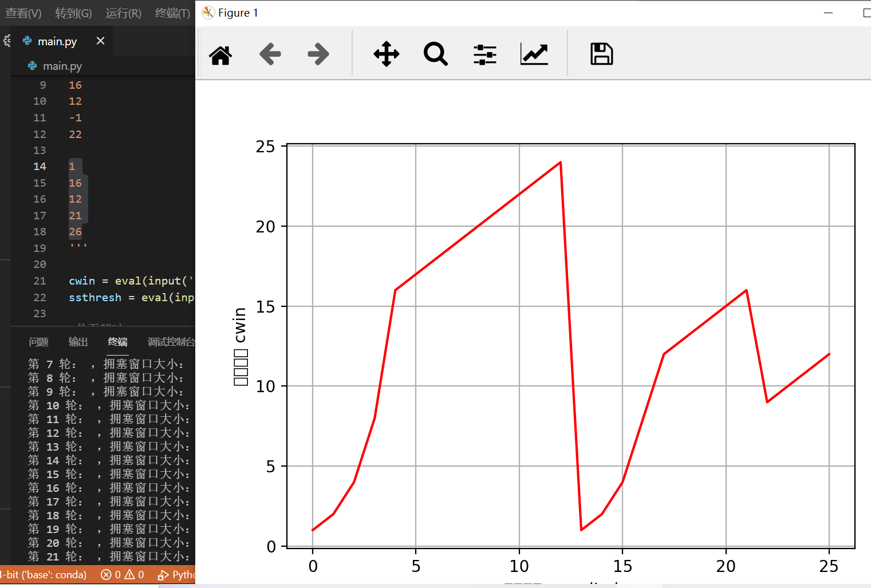Close the main.py editor tab
Screen dimensions: 871x588
point(101,41)
